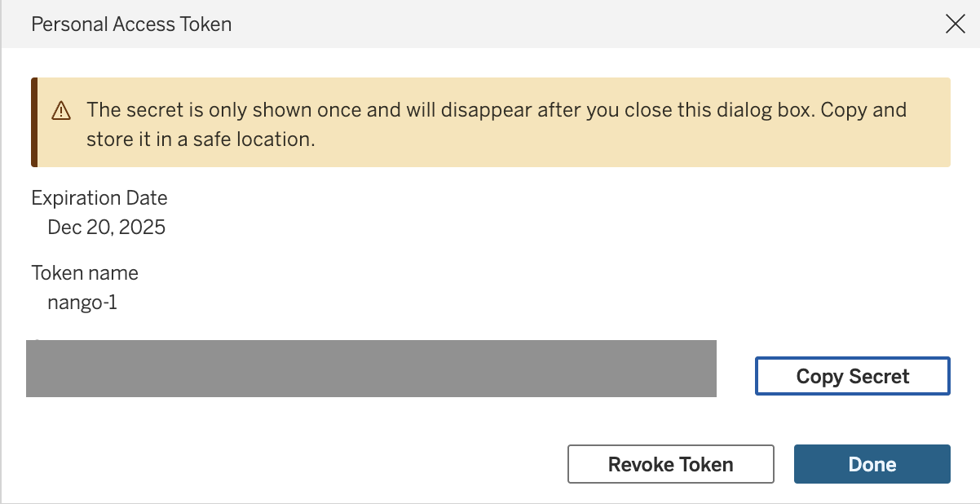
Task: Click the grayed-out secret value field
Action: (x=371, y=369)
